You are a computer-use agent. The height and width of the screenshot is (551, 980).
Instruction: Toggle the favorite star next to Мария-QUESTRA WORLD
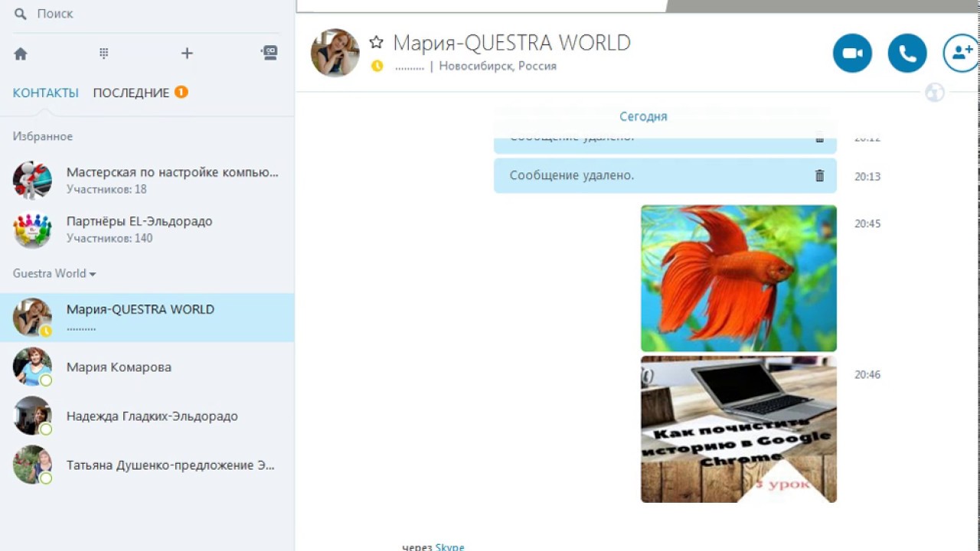(x=376, y=42)
